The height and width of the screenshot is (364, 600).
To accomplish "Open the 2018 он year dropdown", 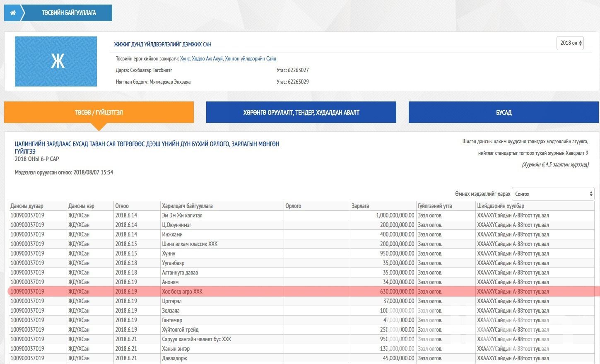I will pos(570,43).
